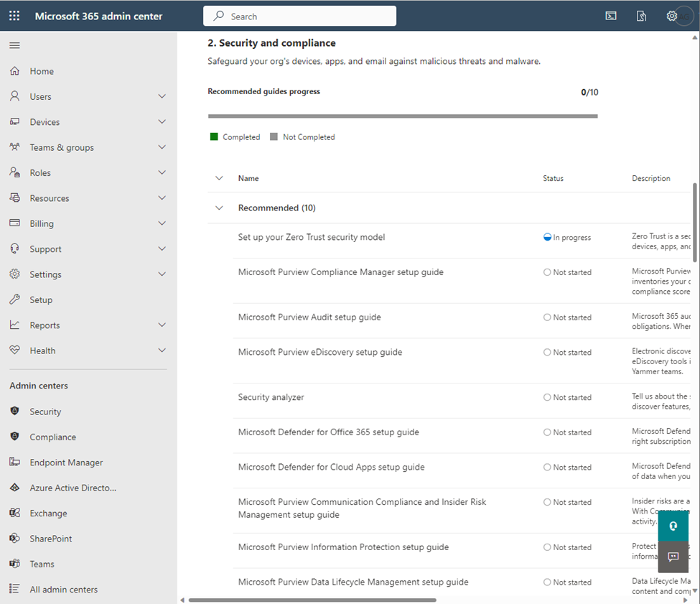Open Exchange admin center
Screen dimensions: 700x604
pos(48,514)
